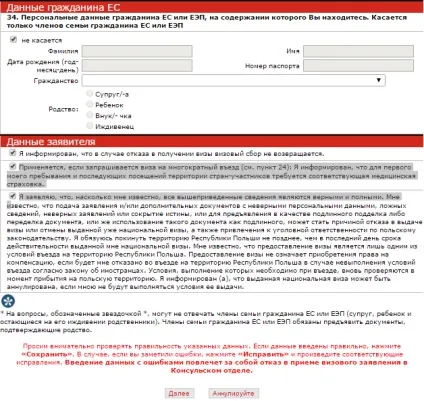
Task: Focus the Номер паспорта input field
Action: tap(358, 65)
